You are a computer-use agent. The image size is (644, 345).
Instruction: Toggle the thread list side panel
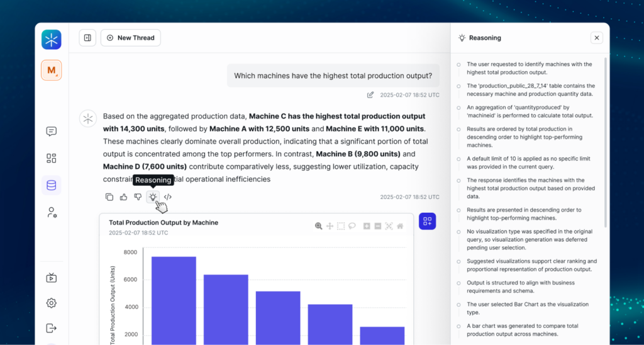[x=87, y=38]
